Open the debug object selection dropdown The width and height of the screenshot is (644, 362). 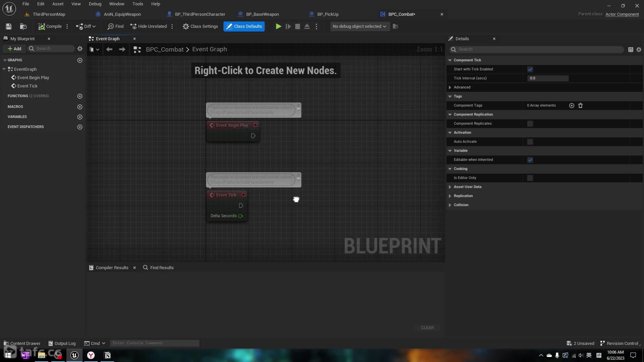pyautogui.click(x=359, y=26)
